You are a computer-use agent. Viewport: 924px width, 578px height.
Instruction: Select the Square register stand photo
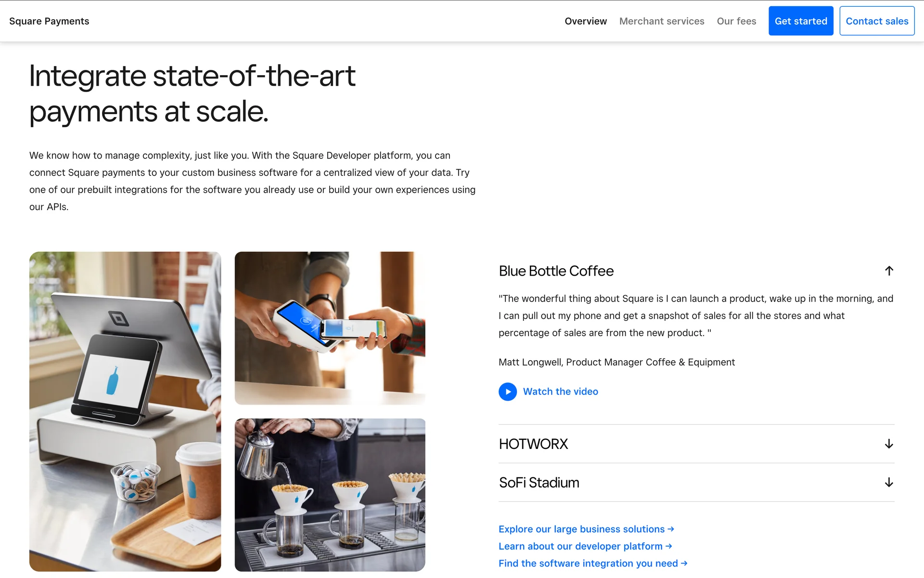(x=125, y=411)
